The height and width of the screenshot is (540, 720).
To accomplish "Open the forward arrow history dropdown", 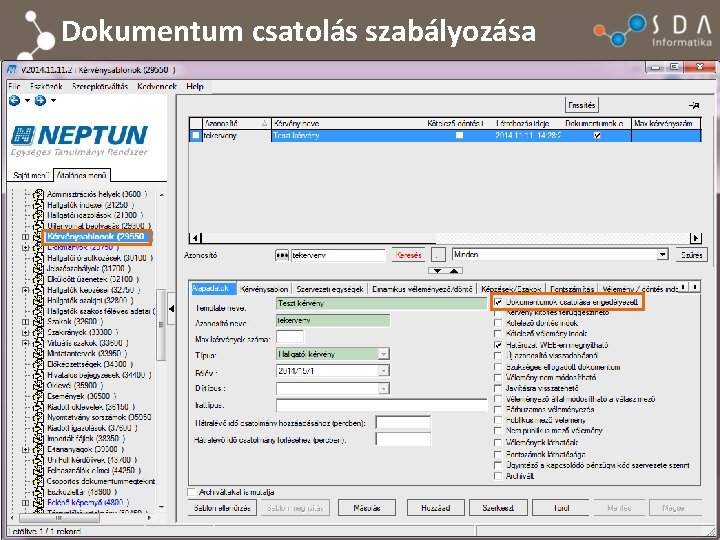I will tap(53, 101).
